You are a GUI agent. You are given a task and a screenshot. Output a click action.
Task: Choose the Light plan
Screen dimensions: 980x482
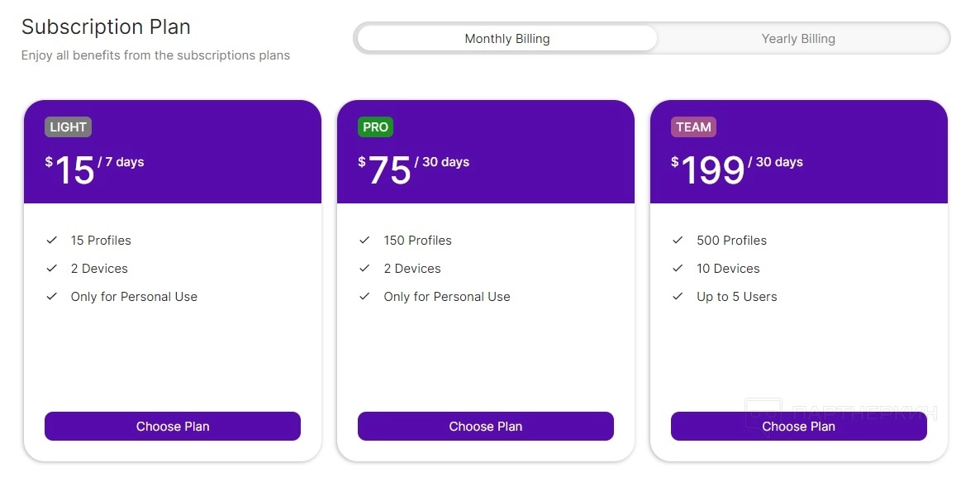(172, 427)
